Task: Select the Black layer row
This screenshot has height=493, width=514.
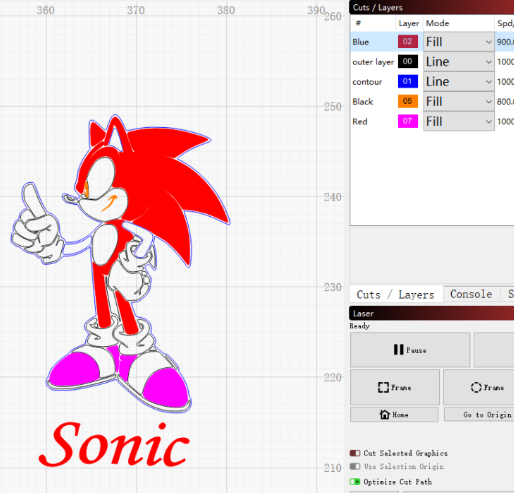Action: click(432, 101)
